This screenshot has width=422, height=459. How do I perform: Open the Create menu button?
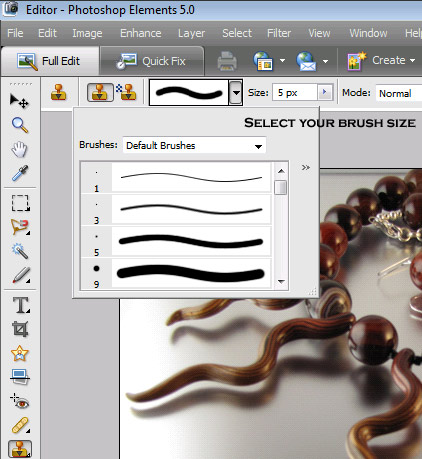(382, 61)
